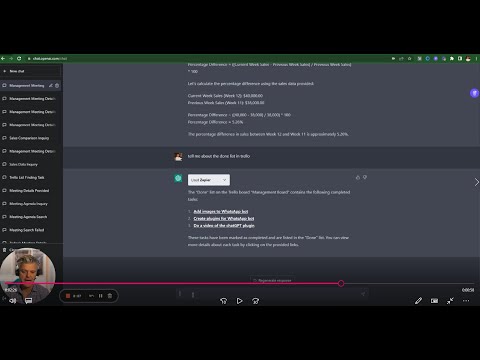Open the Do a video of the chatGPT plugin link
480x360 pixels.
[224, 226]
